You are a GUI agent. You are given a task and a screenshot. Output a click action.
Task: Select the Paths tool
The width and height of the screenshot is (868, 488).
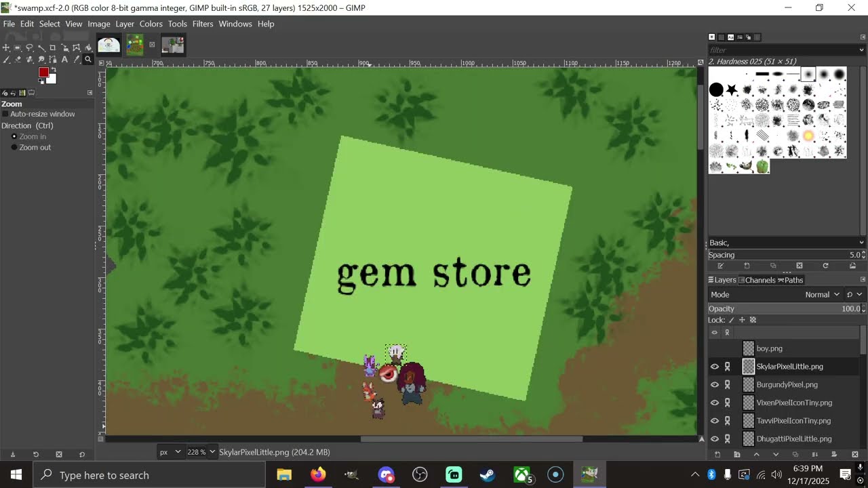(x=53, y=60)
